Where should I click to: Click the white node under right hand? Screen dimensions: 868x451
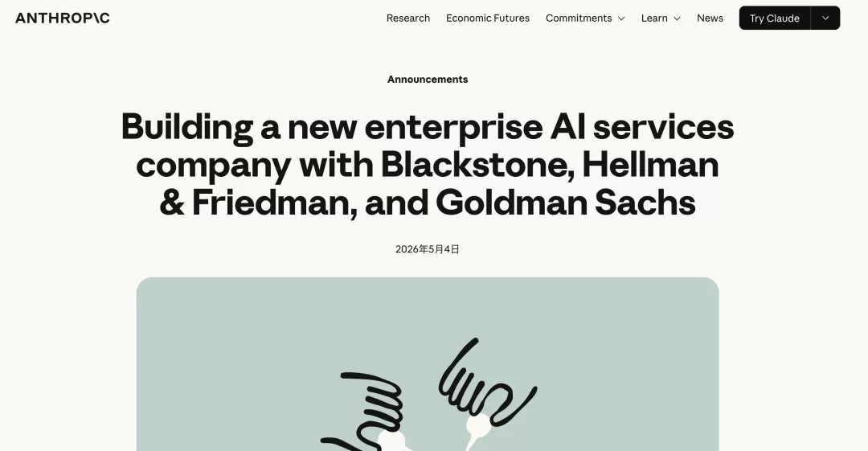pyautogui.click(x=477, y=427)
